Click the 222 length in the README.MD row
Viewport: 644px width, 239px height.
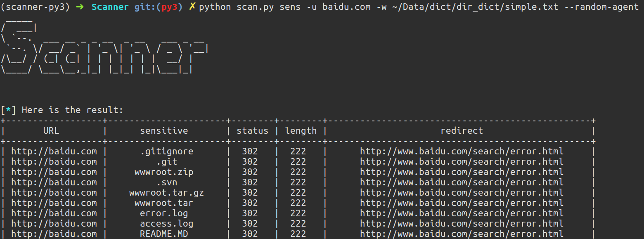point(298,234)
